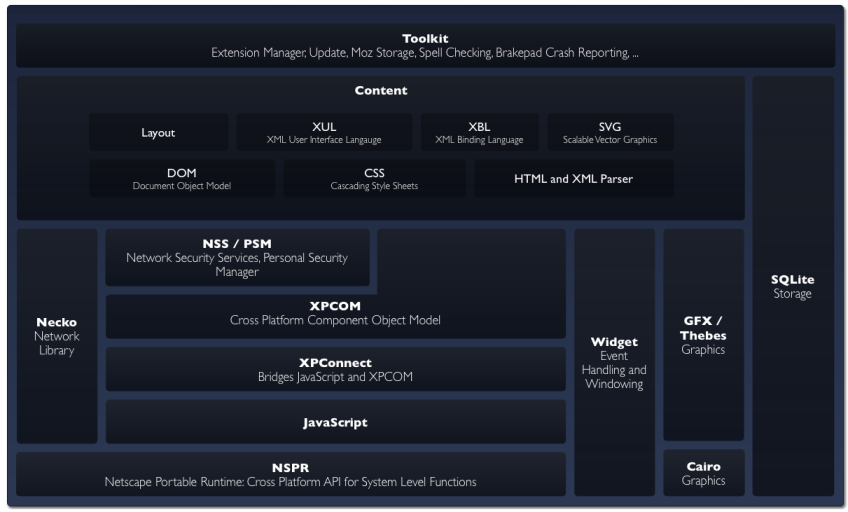Select the Necko Network Library block

pos(57,336)
